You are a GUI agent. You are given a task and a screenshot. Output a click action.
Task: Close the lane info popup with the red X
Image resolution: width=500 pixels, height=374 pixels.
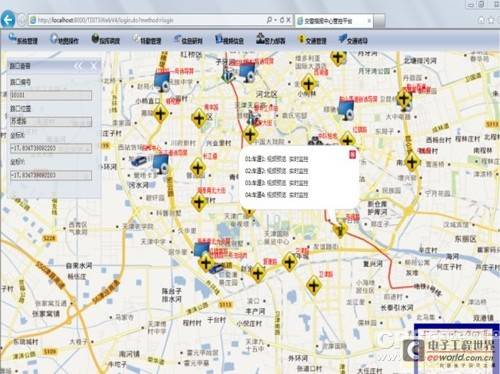click(352, 154)
